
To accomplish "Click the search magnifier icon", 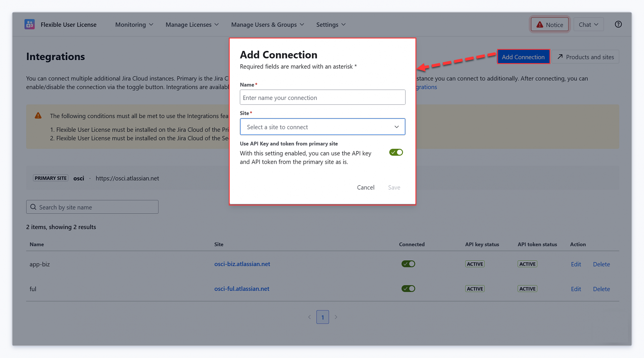I will 33,207.
